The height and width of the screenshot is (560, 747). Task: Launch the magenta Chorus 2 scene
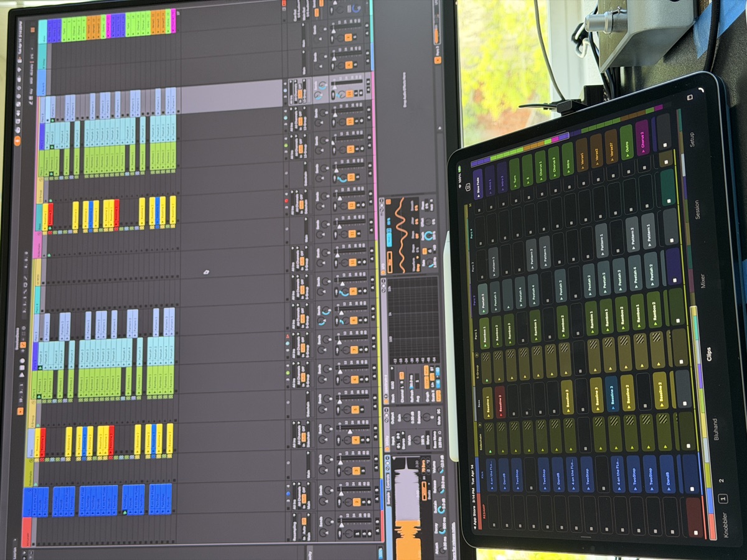[x=642, y=138]
